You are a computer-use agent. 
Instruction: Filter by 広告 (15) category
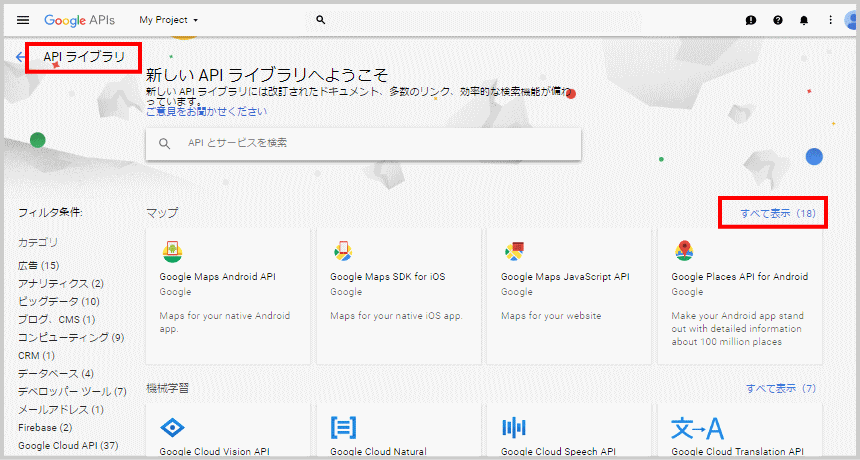tap(38, 265)
